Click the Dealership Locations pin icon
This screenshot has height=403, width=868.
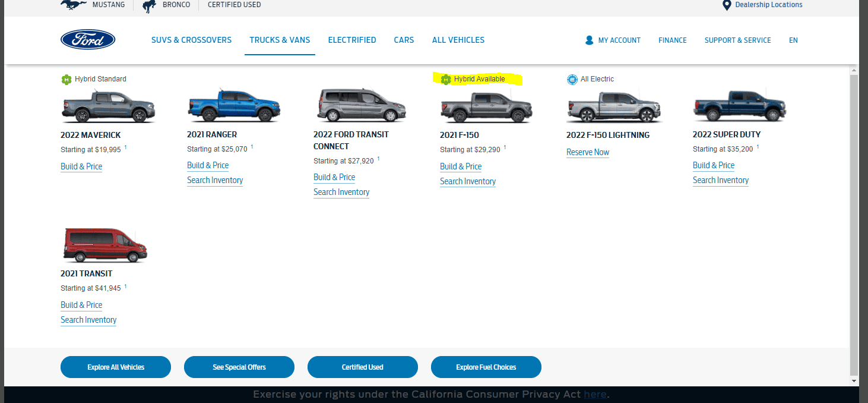click(726, 5)
